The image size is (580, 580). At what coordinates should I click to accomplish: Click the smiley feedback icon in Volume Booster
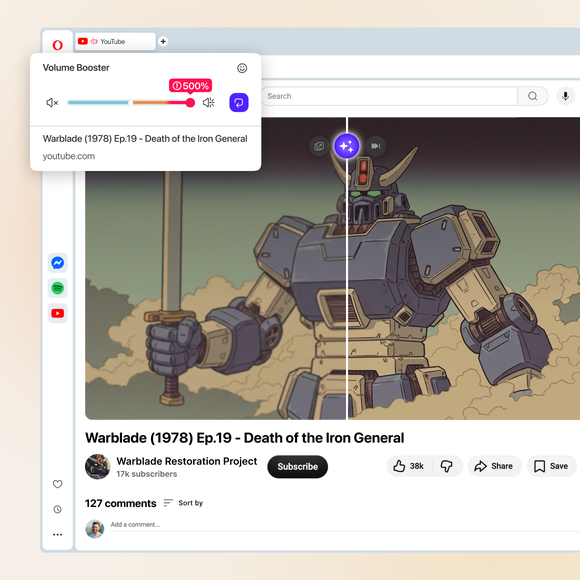tap(242, 68)
